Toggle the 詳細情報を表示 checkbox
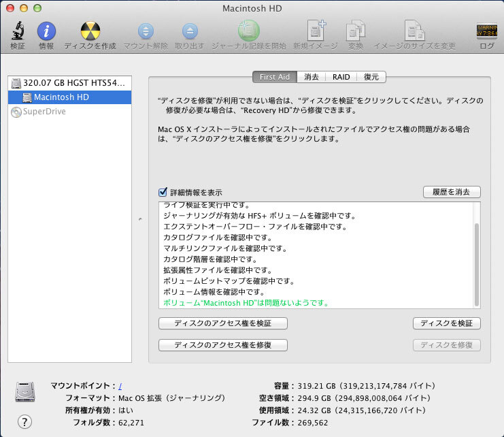 pyautogui.click(x=163, y=192)
